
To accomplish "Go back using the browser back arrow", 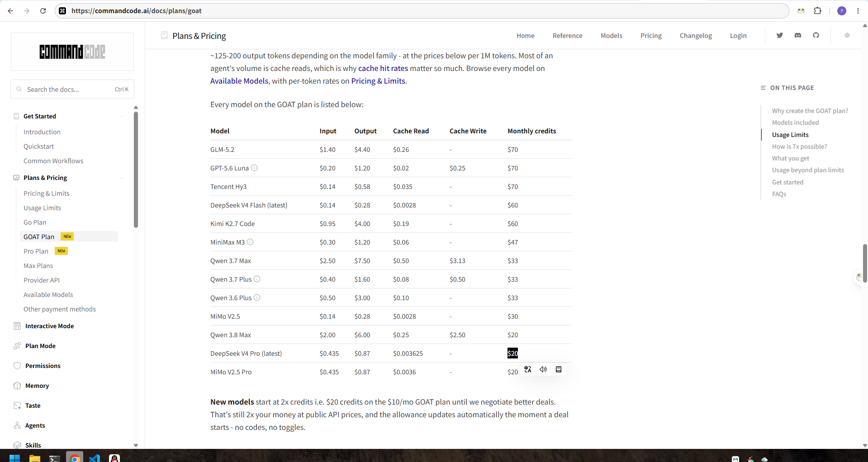I will pyautogui.click(x=10, y=11).
